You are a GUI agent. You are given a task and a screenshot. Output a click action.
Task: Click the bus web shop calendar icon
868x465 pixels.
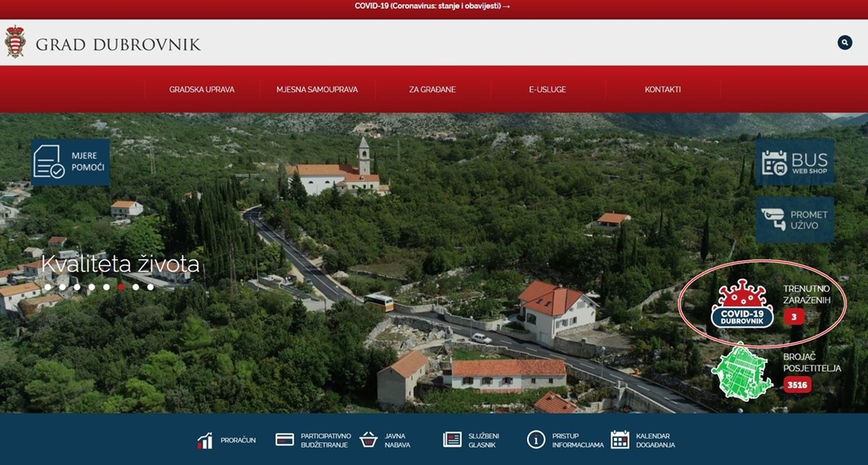tap(774, 163)
